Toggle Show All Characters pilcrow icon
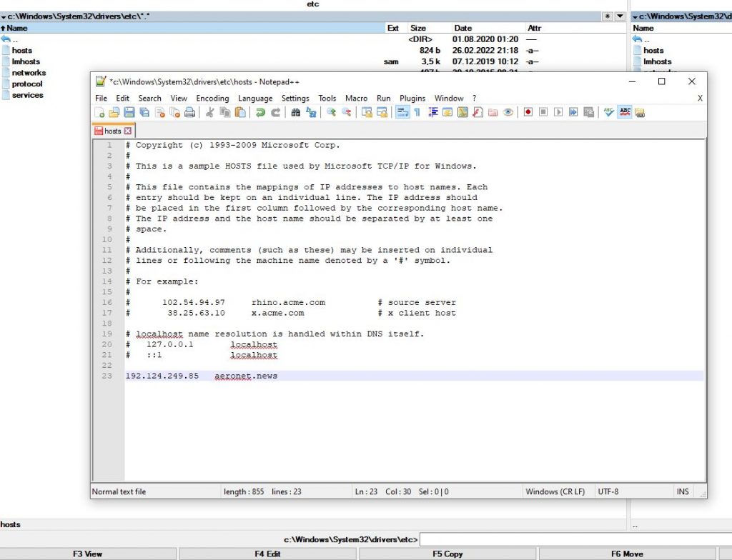 tap(417, 112)
